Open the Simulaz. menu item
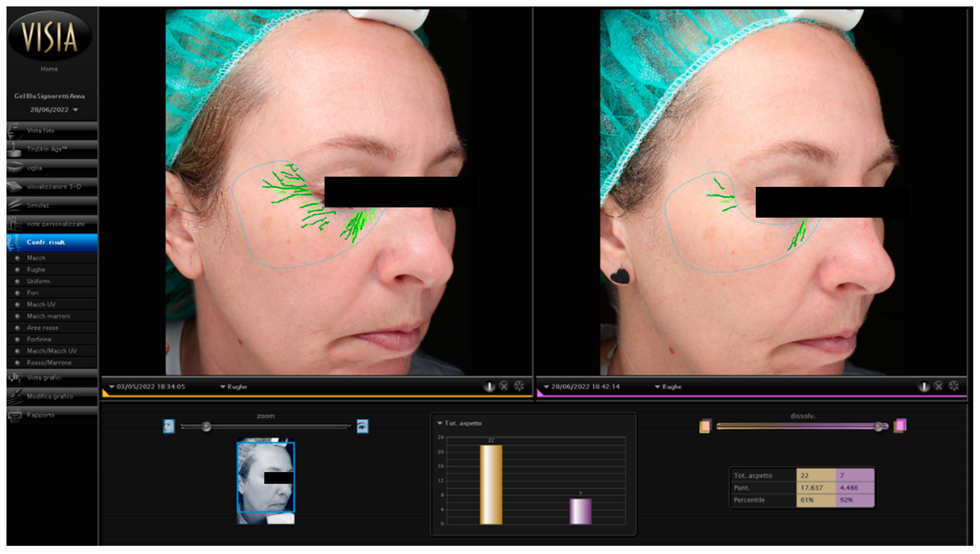This screenshot has height=554, width=980. 52,205
